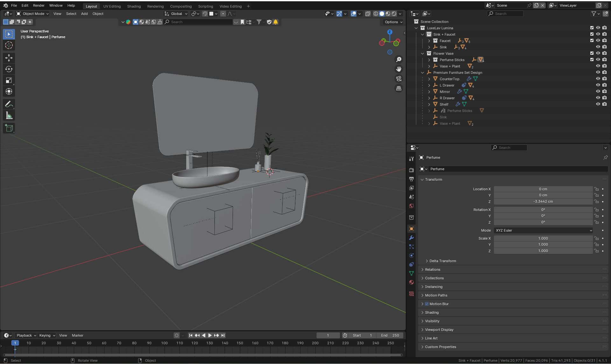Click the Add Cube tool
Viewport: 611px width, 364px height.
pyautogui.click(x=9, y=128)
